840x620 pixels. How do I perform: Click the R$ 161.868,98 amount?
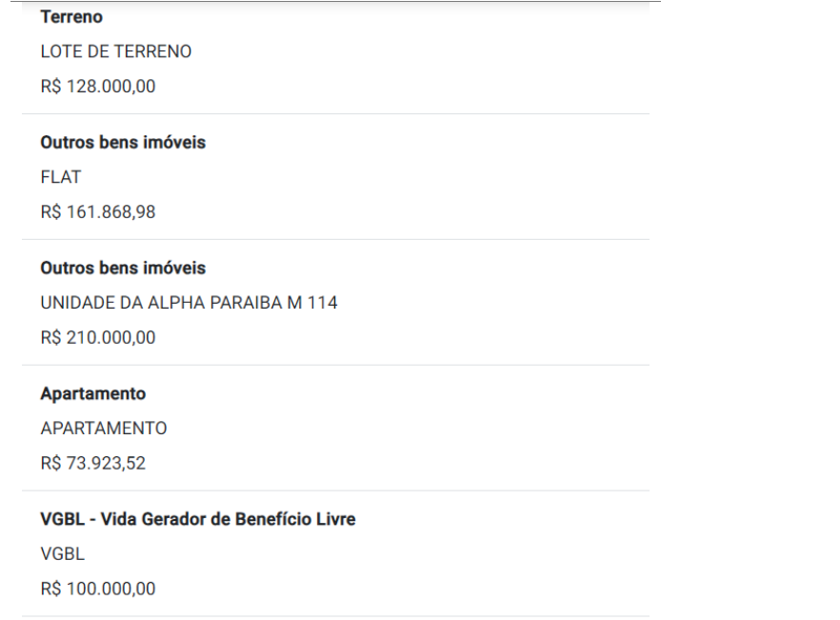click(x=98, y=212)
